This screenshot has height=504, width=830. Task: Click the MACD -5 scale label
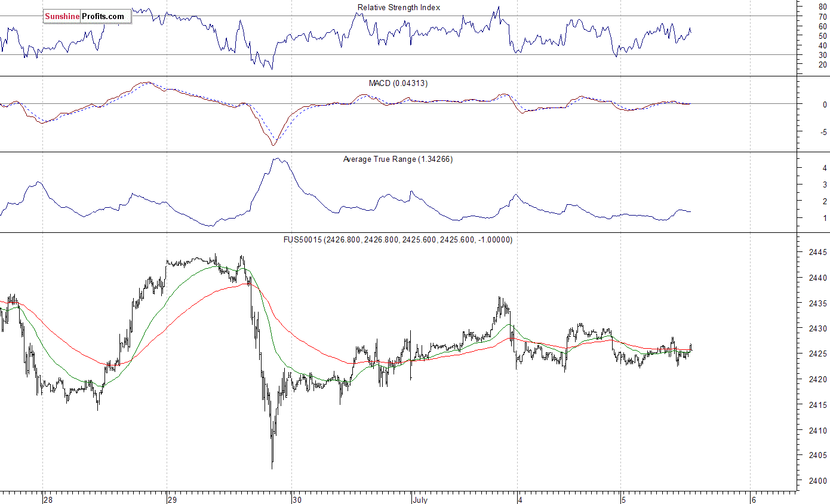point(823,132)
